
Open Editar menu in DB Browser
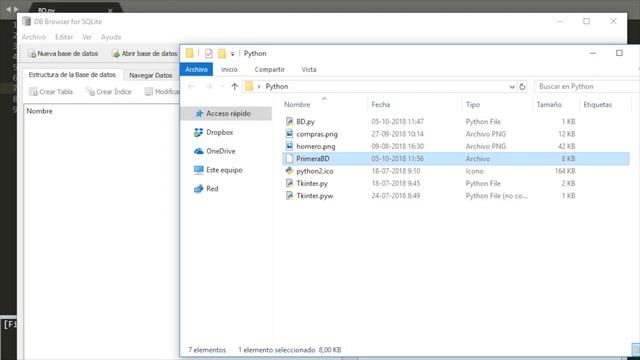tap(64, 37)
